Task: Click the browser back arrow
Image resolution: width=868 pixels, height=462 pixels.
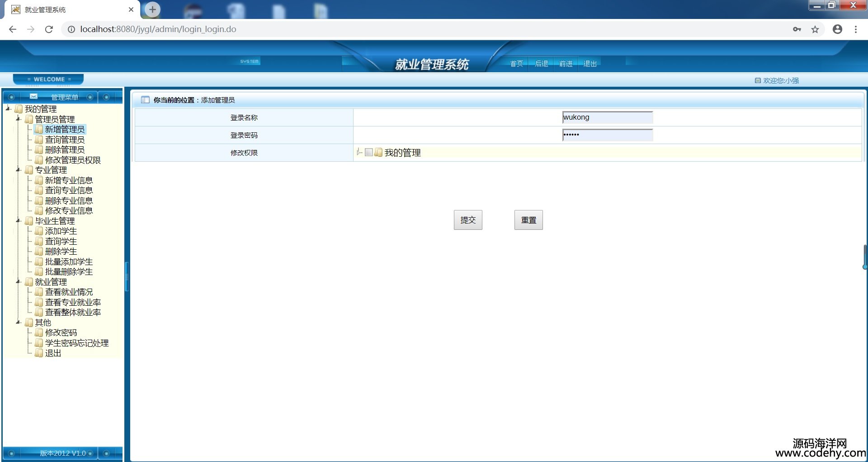Action: click(13, 29)
